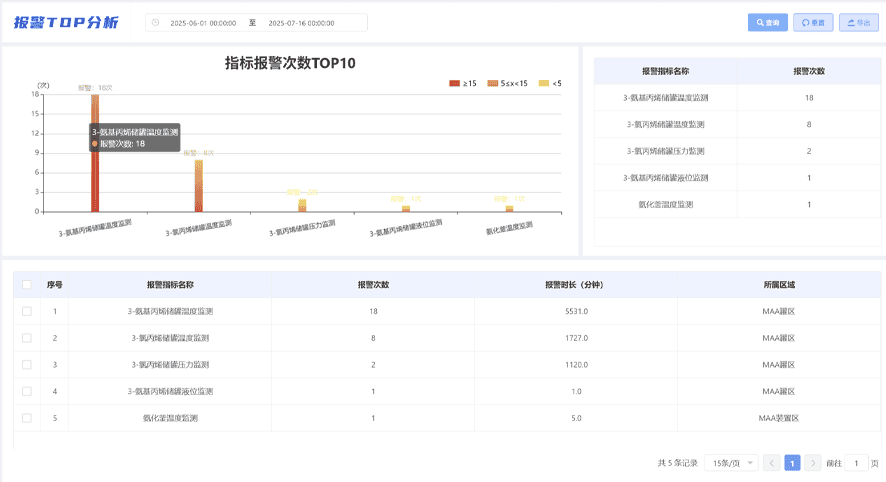Click the clock icon in date range picker
The width and height of the screenshot is (886, 482).
click(x=155, y=22)
